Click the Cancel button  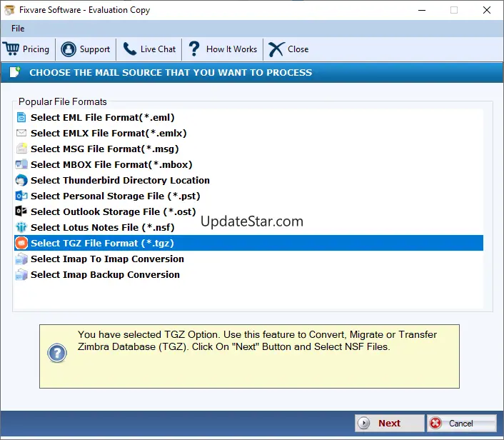[462, 423]
